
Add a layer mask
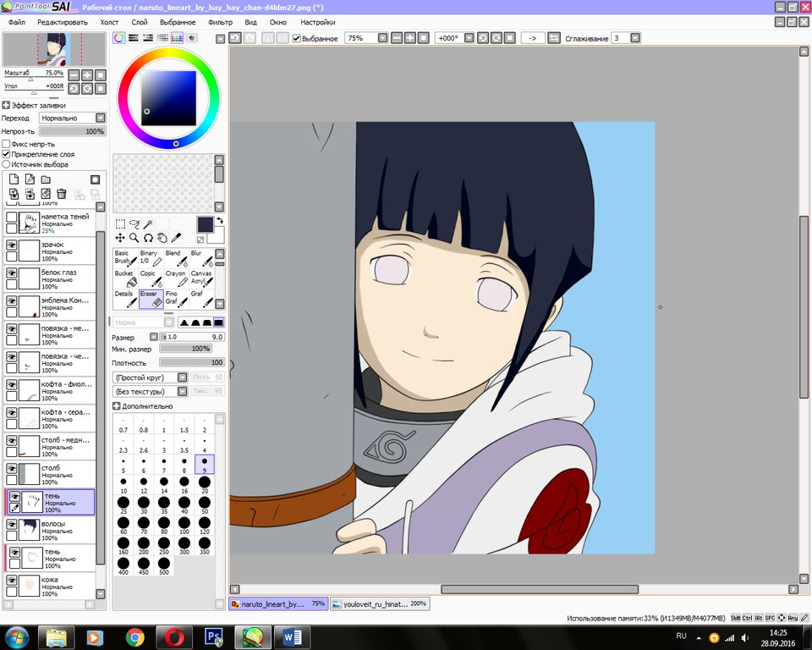click(96, 179)
